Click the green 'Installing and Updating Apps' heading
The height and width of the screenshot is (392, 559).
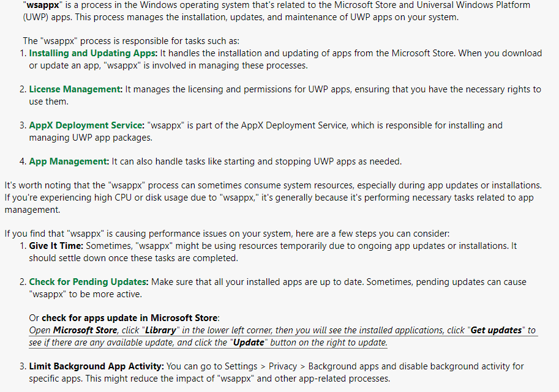click(93, 53)
